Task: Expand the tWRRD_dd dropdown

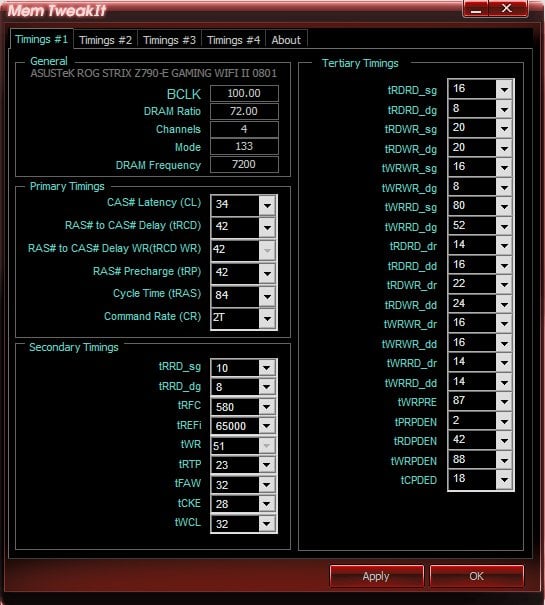Action: click(x=504, y=382)
